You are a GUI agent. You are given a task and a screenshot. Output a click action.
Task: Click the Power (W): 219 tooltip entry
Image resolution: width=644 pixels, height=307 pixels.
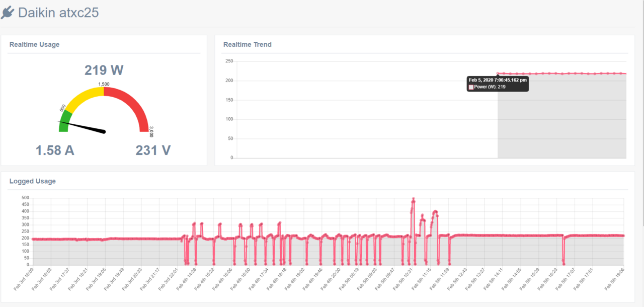pyautogui.click(x=490, y=87)
